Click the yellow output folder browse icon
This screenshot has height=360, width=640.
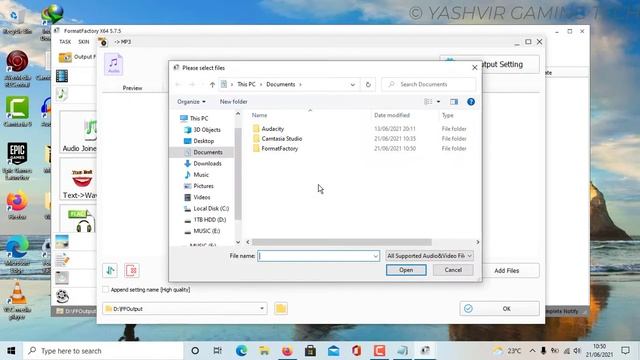click(281, 309)
